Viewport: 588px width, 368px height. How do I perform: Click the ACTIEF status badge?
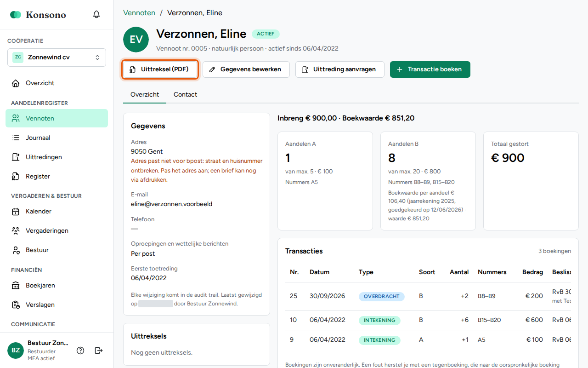pyautogui.click(x=266, y=34)
